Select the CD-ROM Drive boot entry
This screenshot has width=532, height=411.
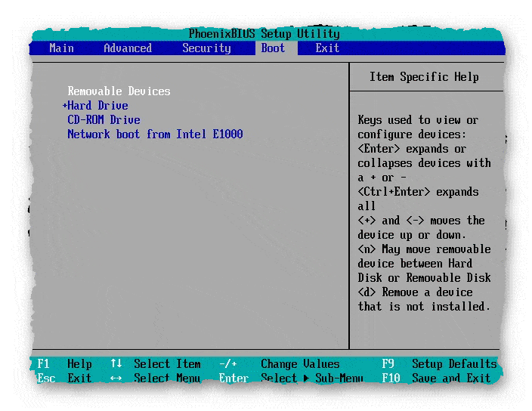pos(104,120)
